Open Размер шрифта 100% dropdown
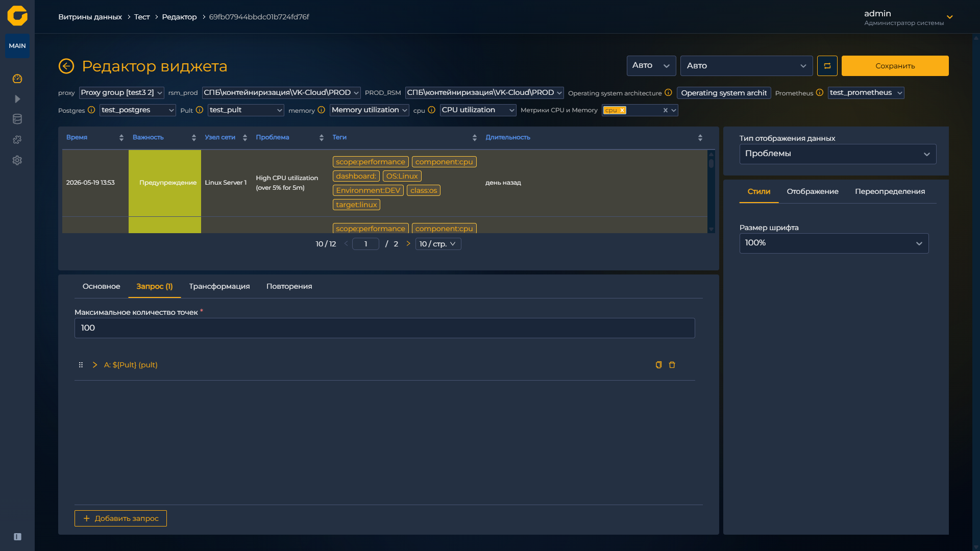Image resolution: width=980 pixels, height=551 pixels. tap(834, 243)
